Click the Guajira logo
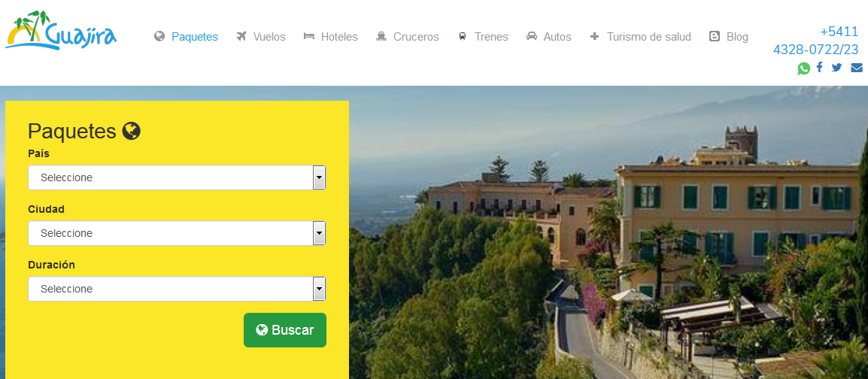Viewport: 868px width, 379px height. 61,30
